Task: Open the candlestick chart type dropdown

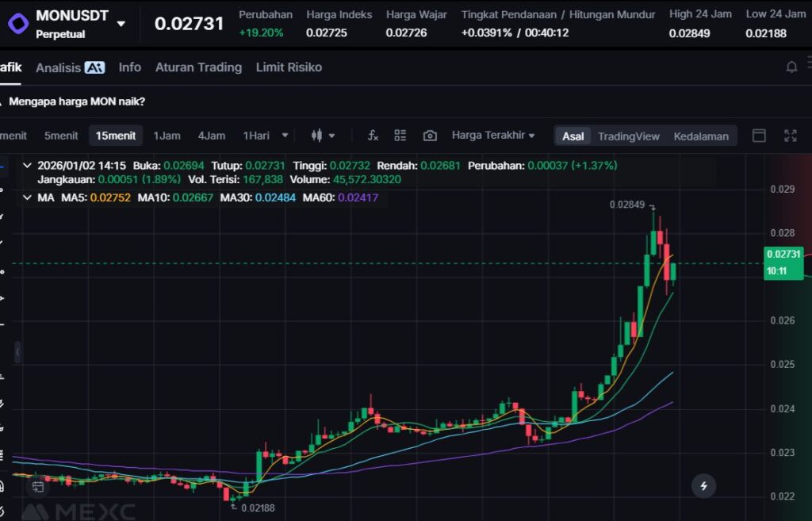Action: (323, 136)
